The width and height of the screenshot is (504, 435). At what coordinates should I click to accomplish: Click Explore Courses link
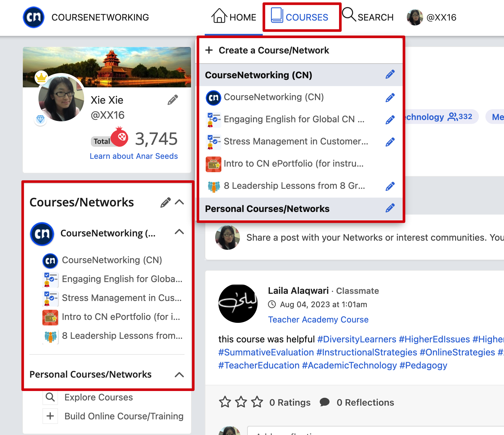[98, 397]
